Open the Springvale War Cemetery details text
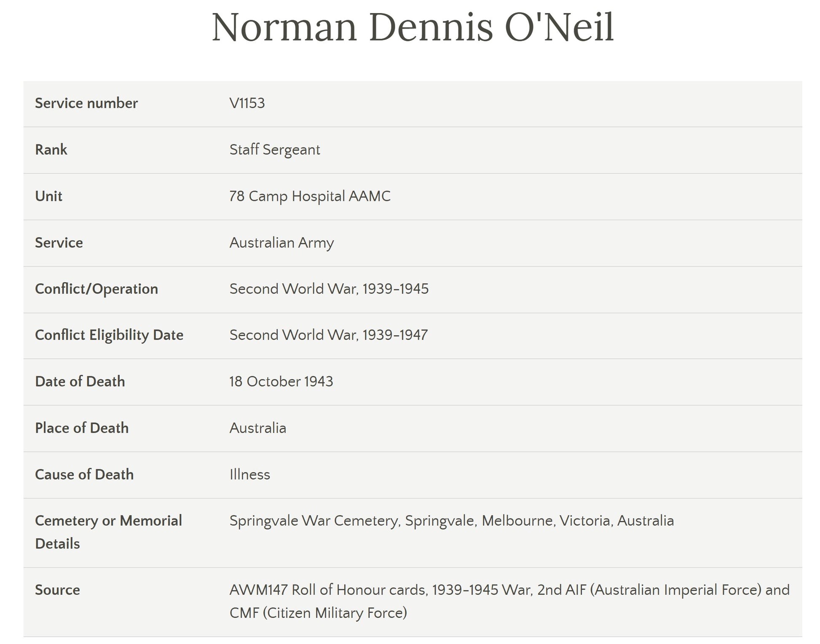The width and height of the screenshot is (820, 644). (451, 521)
